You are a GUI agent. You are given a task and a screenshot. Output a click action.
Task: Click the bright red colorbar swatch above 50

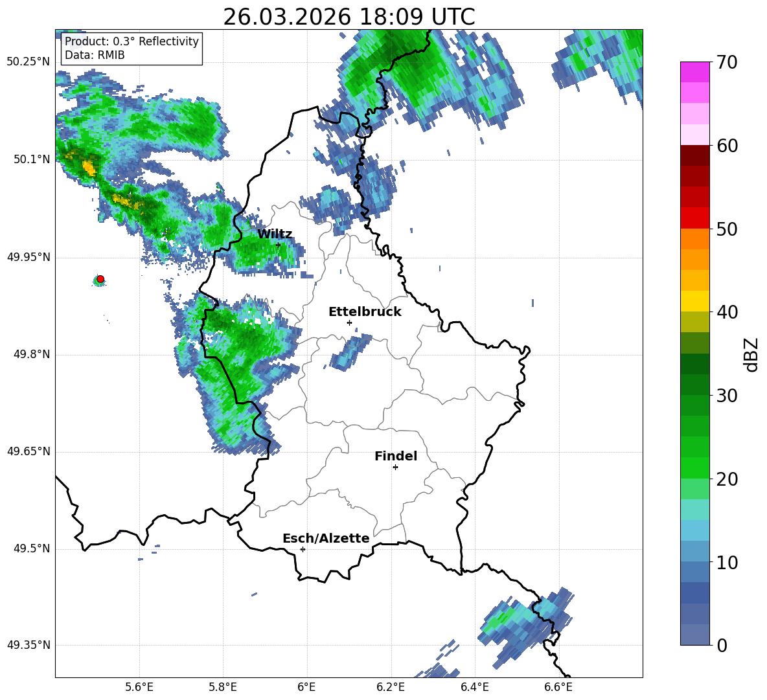[x=694, y=218]
